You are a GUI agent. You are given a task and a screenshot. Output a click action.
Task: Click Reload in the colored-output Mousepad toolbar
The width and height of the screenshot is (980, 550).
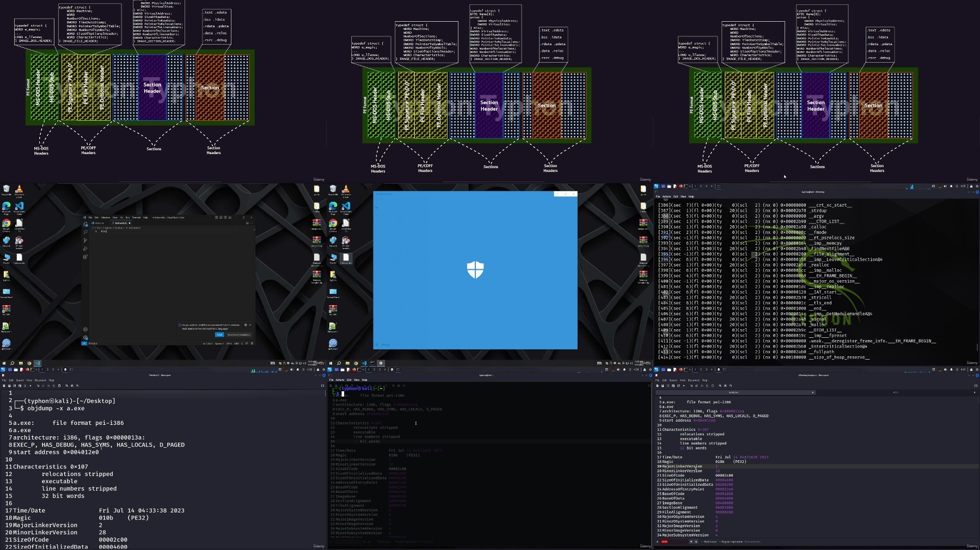[678, 386]
